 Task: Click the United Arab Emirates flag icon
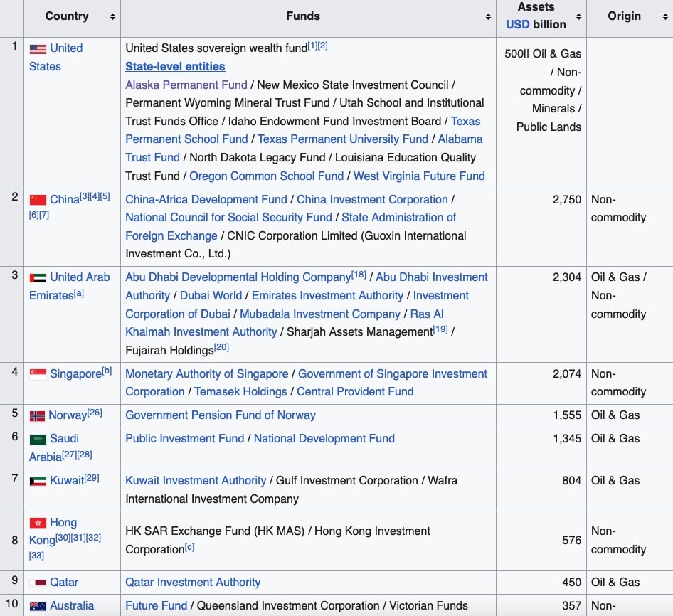pyautogui.click(x=38, y=277)
